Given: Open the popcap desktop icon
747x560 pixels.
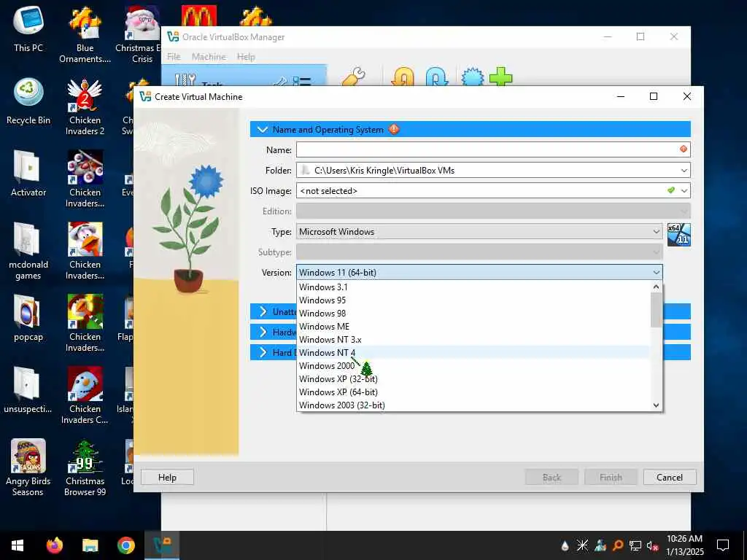Looking at the screenshot, I should point(28,318).
